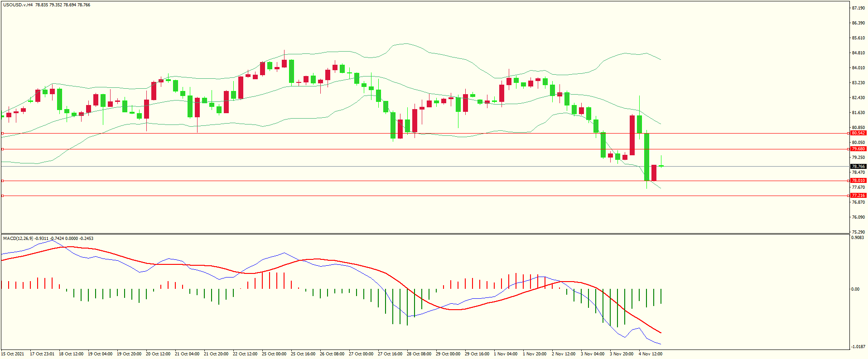Click the 81.630 price scale value
Image resolution: width=868 pixels, height=359 pixels.
[x=858, y=113]
